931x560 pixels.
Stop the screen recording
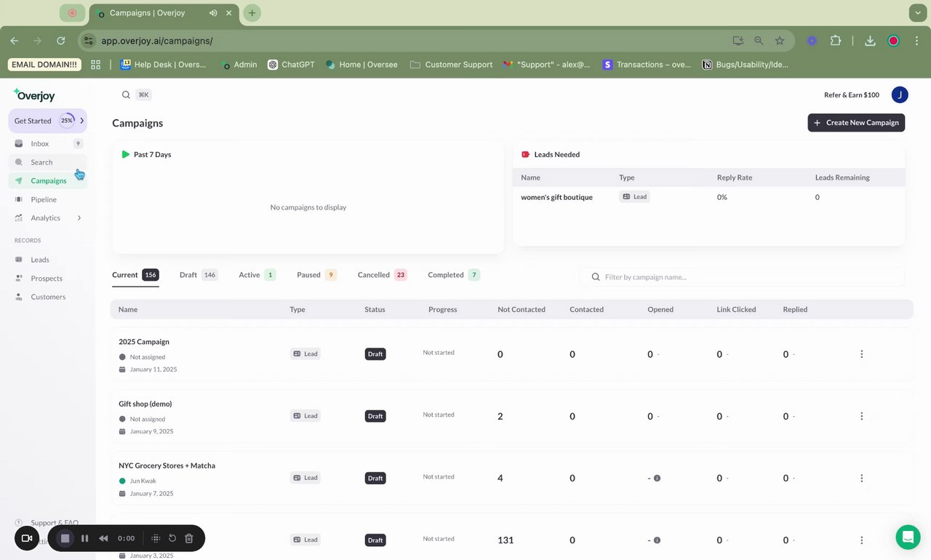pyautogui.click(x=65, y=538)
